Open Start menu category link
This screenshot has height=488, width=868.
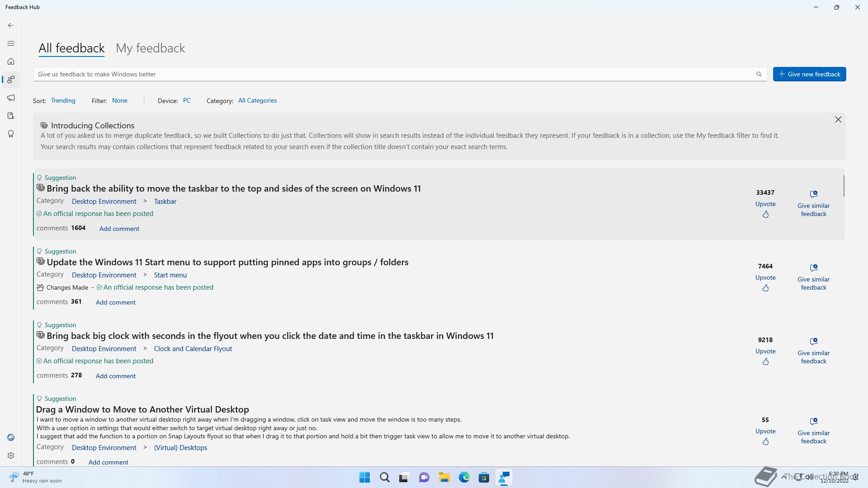[170, 275]
